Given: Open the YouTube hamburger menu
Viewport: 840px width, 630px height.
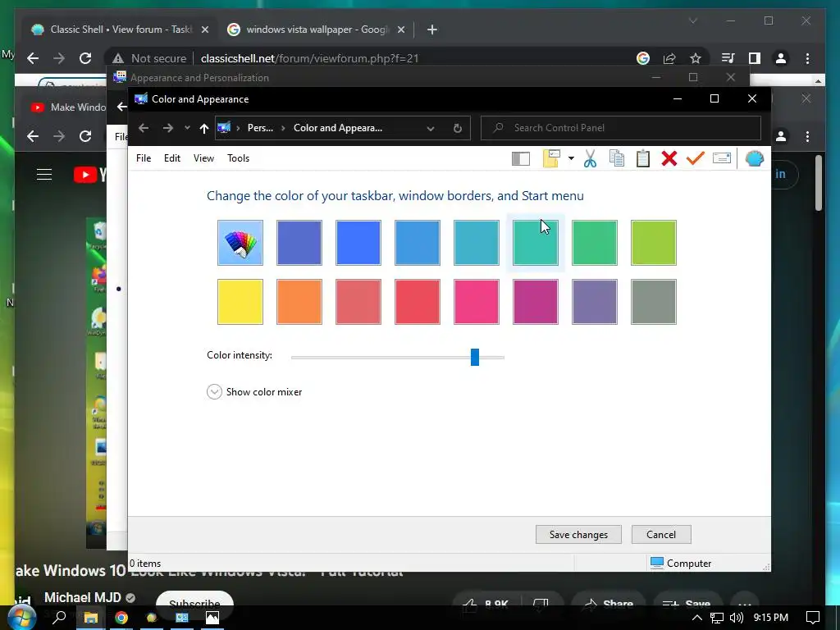Looking at the screenshot, I should (44, 175).
